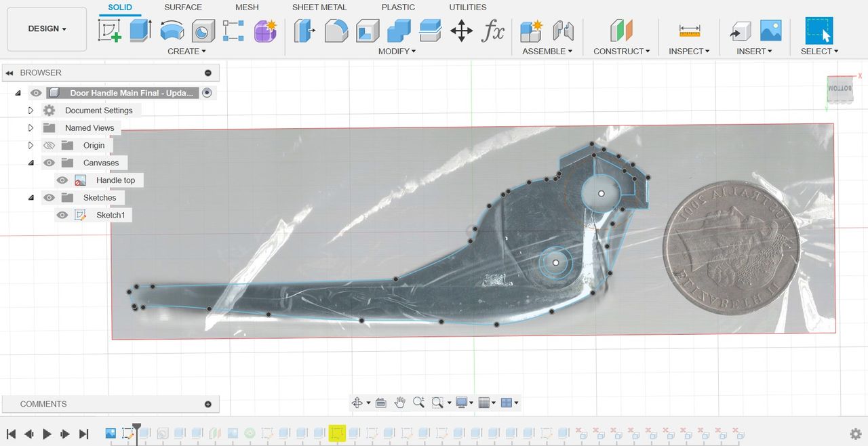Toggle visibility of Sketch1
868x446 pixels.
62,215
